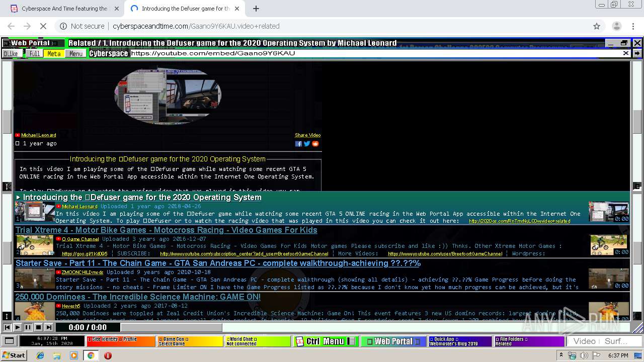Viewport: 644px width, 362px height.
Task: Launch Internet Explorer from taskbar
Action: [x=40, y=355]
